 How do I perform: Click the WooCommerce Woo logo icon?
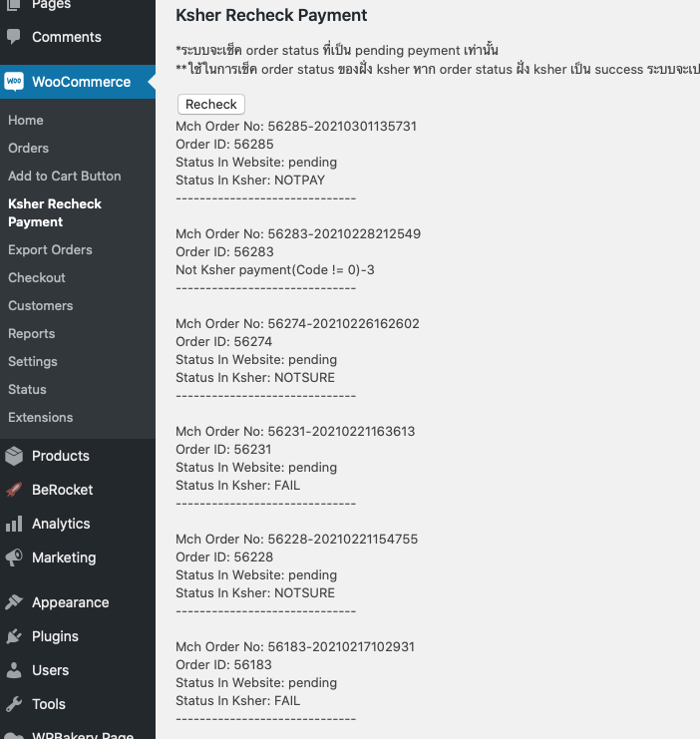[14, 82]
